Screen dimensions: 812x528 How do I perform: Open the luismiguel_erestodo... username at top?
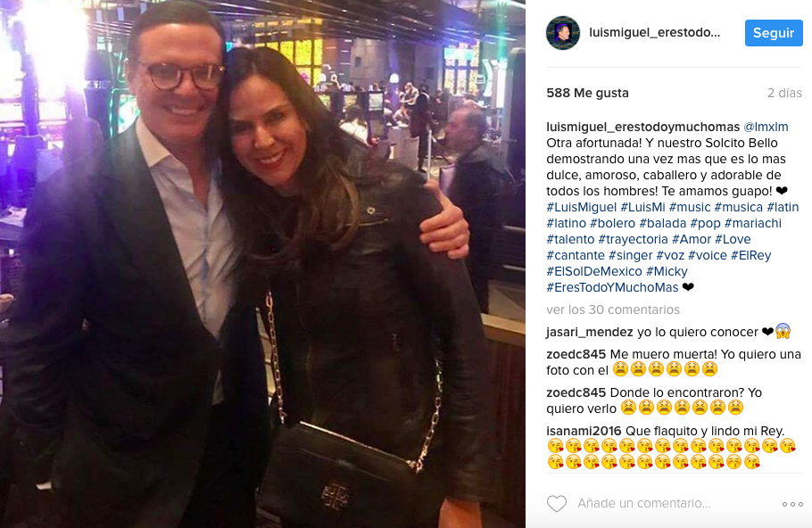655,33
